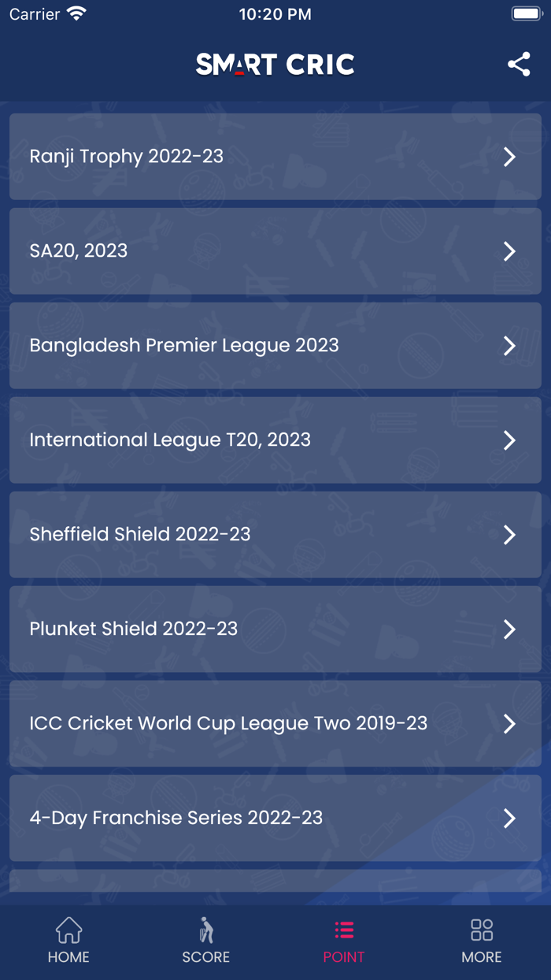Tap the Point list icon
Viewport: 551px width, 980px height.
pyautogui.click(x=344, y=930)
